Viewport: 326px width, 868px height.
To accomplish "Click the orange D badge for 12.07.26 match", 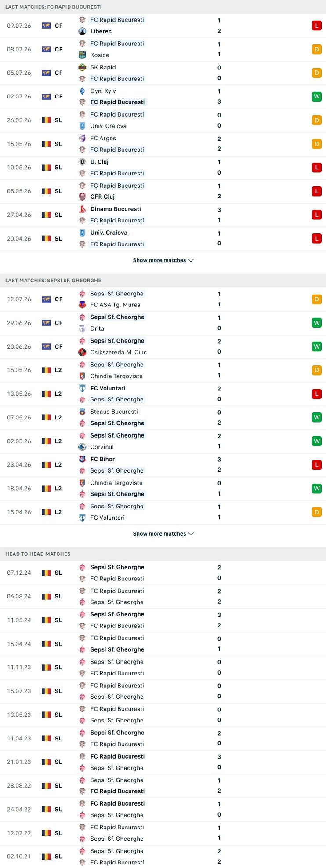I will pos(316,299).
